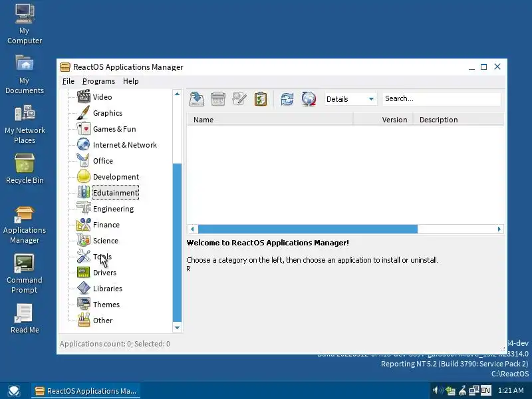This screenshot has height=399, width=532.
Task: Open the Help menu
Action: point(130,81)
